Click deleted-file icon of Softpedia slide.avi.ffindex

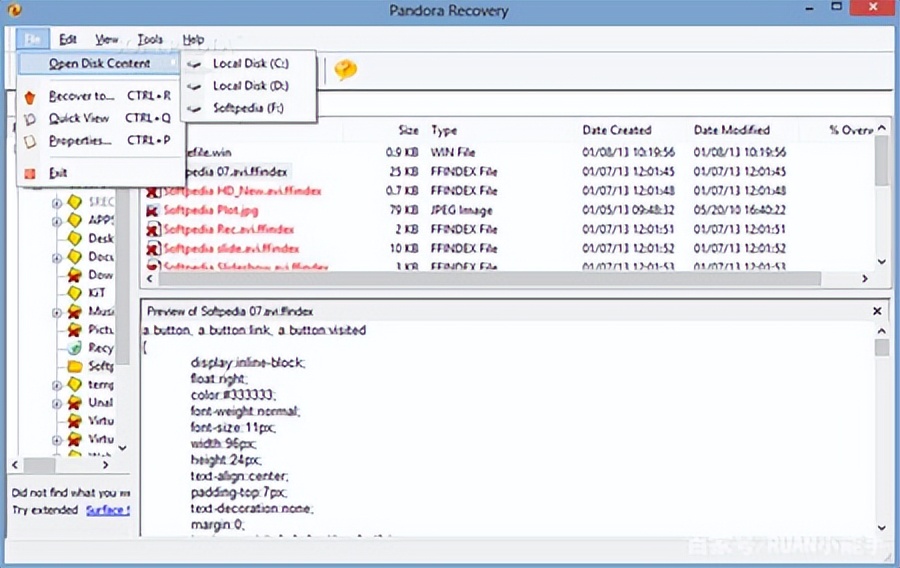[153, 248]
